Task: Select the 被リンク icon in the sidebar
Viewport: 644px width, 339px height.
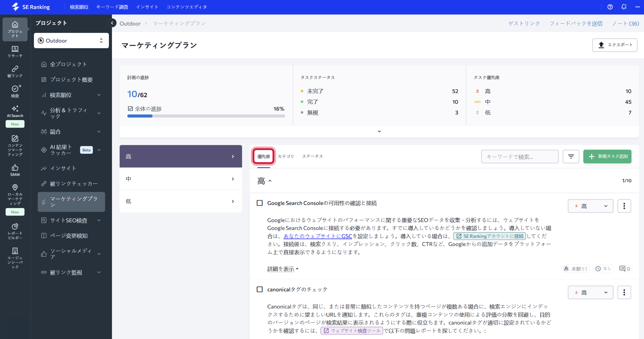Action: pyautogui.click(x=15, y=71)
